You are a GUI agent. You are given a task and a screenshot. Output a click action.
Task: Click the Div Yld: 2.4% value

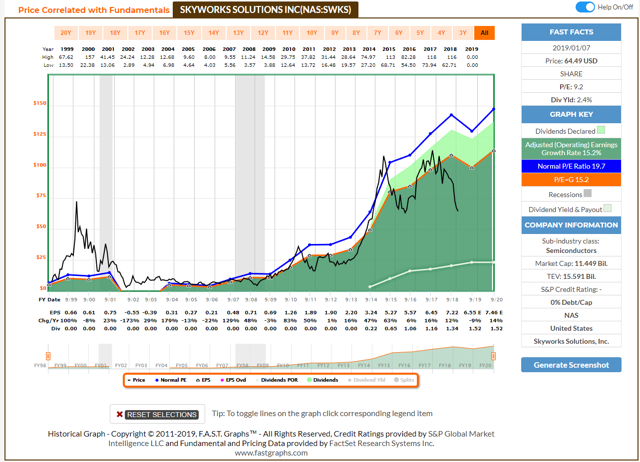571,100
